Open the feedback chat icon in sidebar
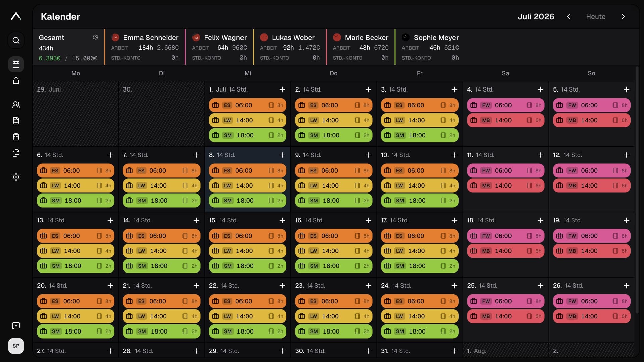This screenshot has width=644, height=362. [x=16, y=326]
